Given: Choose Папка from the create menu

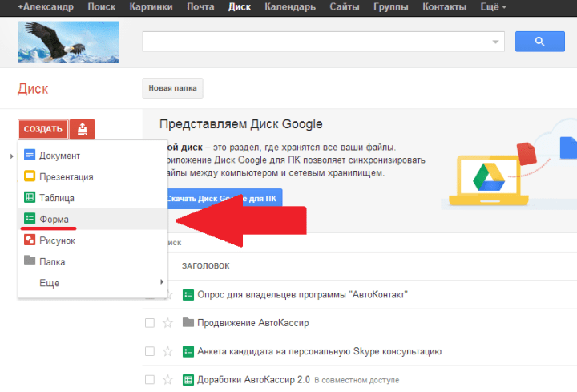Looking at the screenshot, I should pos(93,261).
